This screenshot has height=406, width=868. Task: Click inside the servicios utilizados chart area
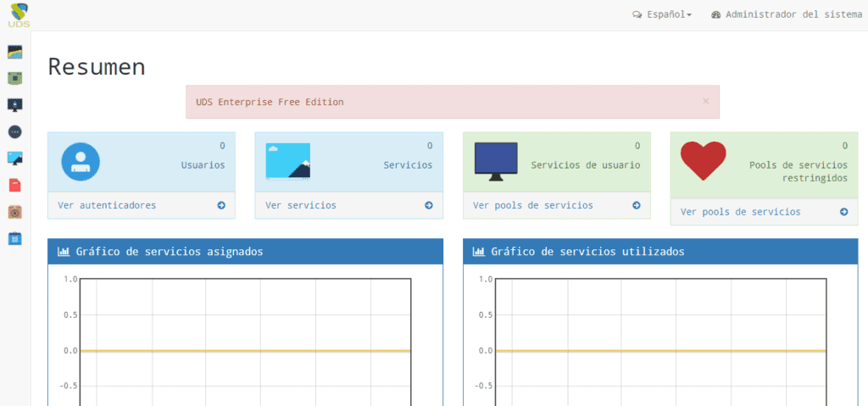pos(660,342)
